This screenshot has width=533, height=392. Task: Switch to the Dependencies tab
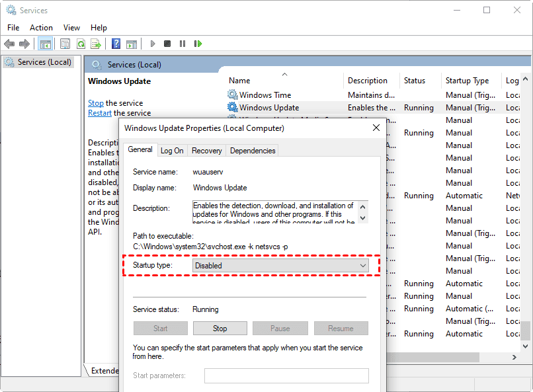253,151
